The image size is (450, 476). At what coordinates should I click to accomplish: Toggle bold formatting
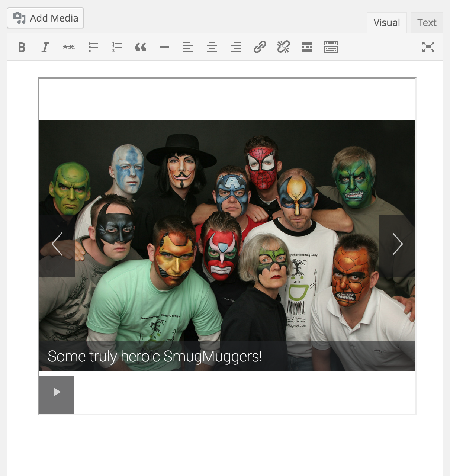click(22, 47)
